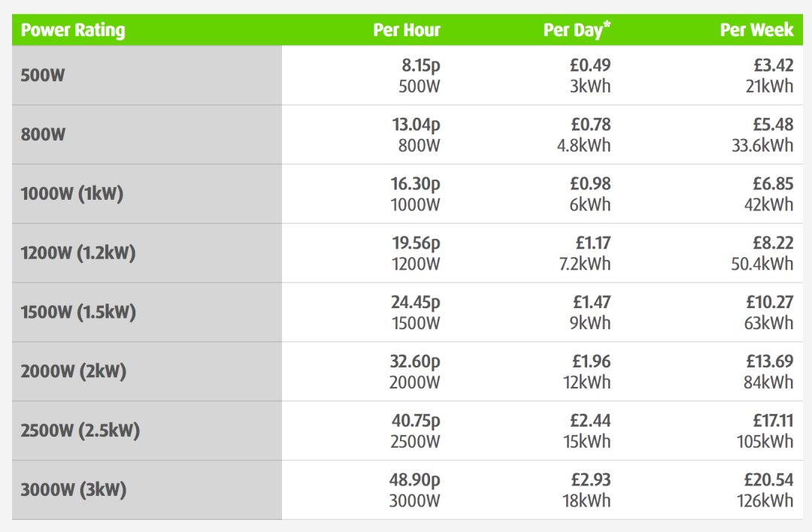Click the 48.90p per hour value
The width and height of the screenshot is (812, 532).
(x=415, y=480)
